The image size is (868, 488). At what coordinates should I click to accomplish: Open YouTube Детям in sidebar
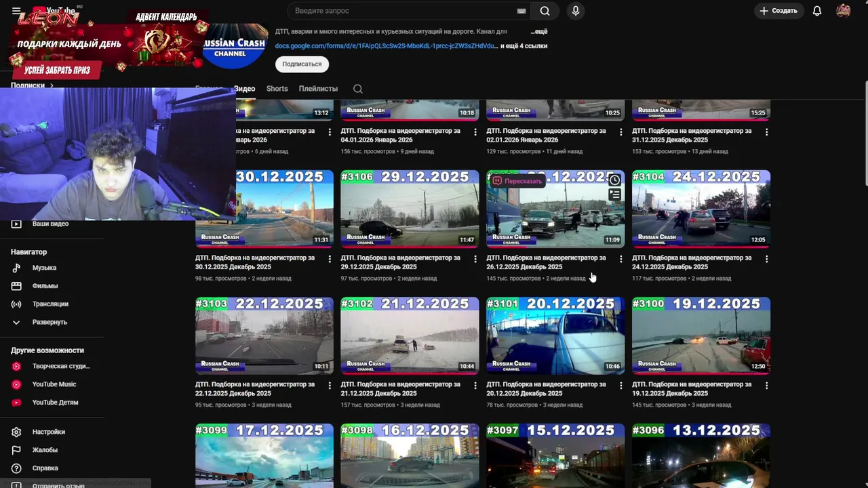(55, 403)
